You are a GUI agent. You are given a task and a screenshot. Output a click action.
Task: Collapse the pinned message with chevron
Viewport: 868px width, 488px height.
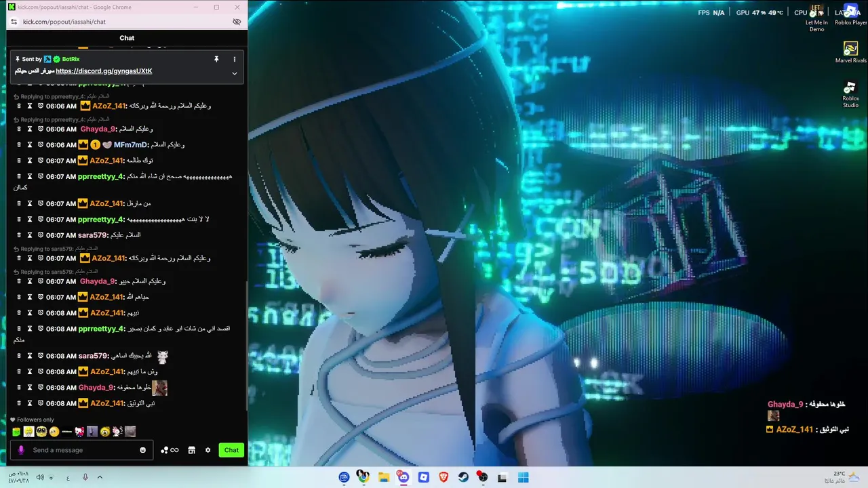point(235,73)
